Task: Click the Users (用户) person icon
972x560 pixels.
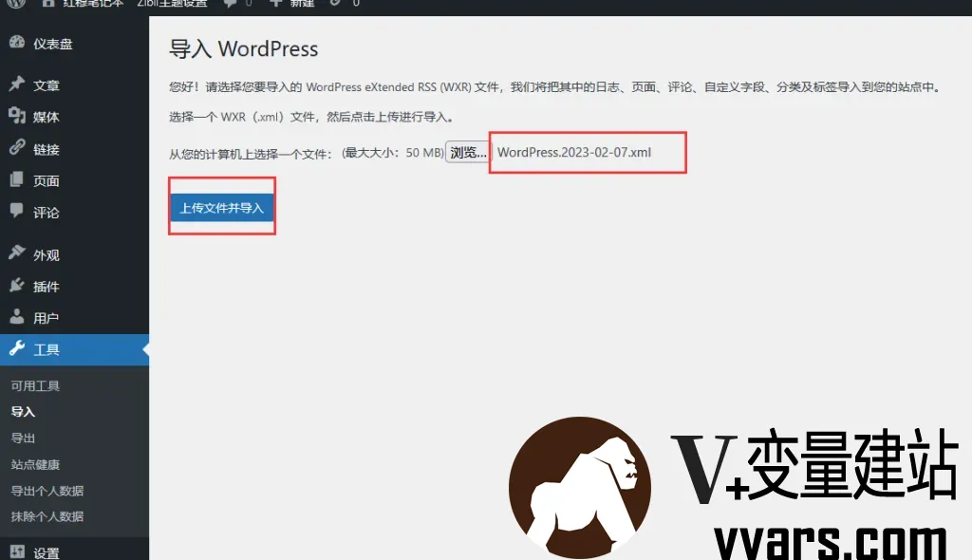Action: tap(16, 318)
